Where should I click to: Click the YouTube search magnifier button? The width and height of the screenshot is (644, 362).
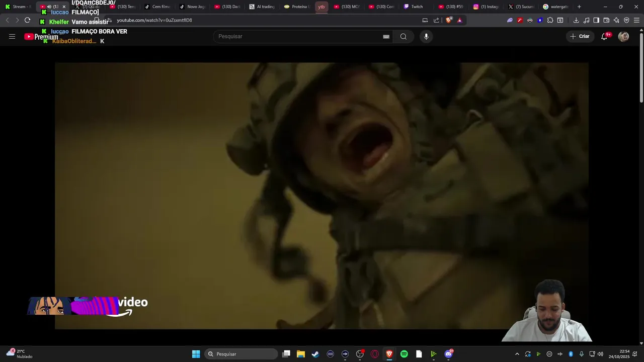(403, 36)
